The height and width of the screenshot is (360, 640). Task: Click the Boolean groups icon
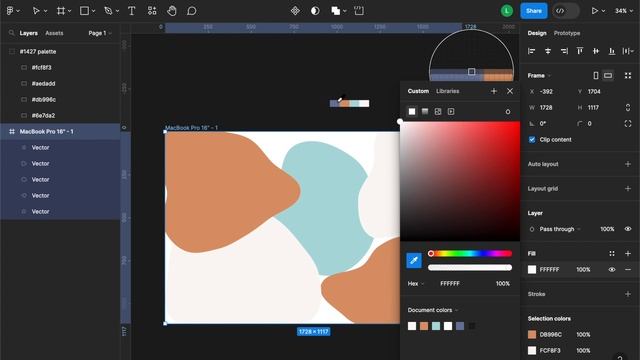(x=336, y=11)
